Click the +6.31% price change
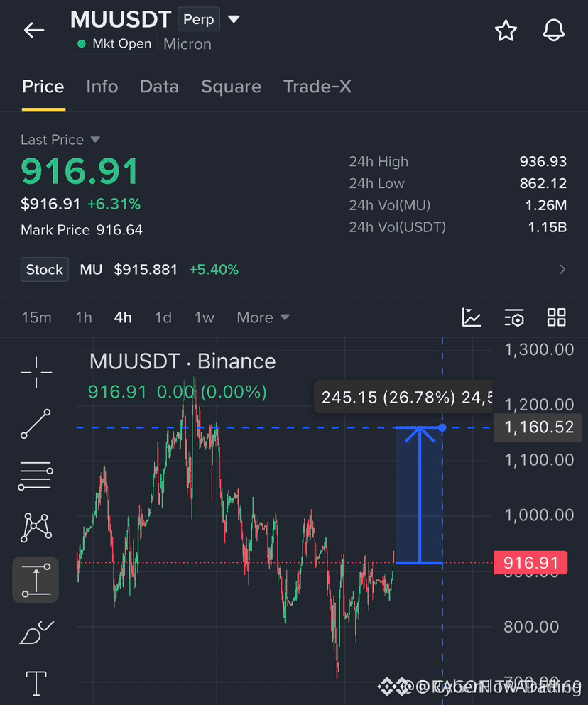 [114, 204]
